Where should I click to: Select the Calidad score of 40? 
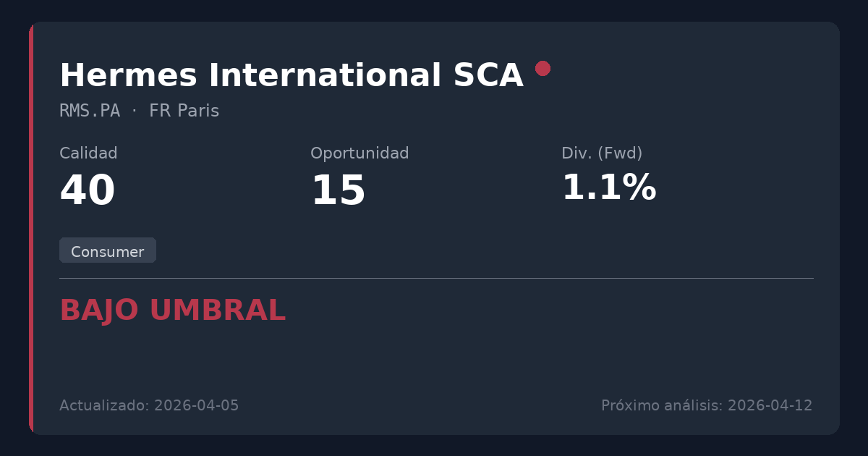click(x=88, y=191)
